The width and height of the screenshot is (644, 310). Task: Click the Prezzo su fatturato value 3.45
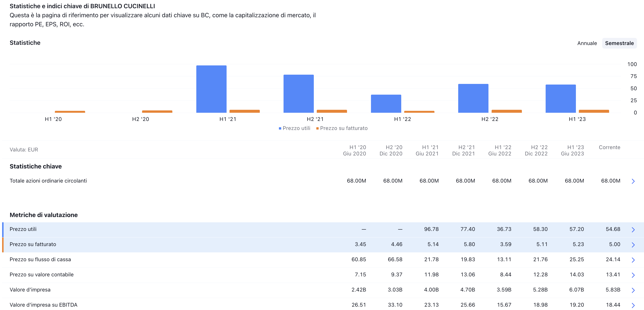[360, 244]
